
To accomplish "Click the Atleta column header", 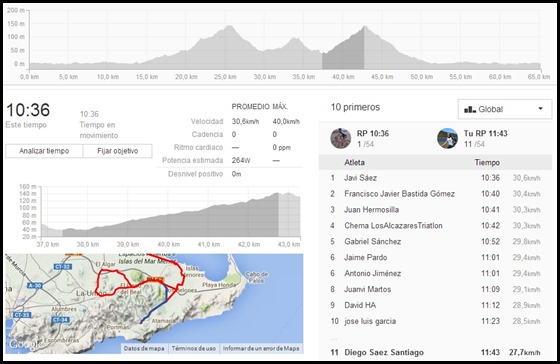I will pos(354,163).
